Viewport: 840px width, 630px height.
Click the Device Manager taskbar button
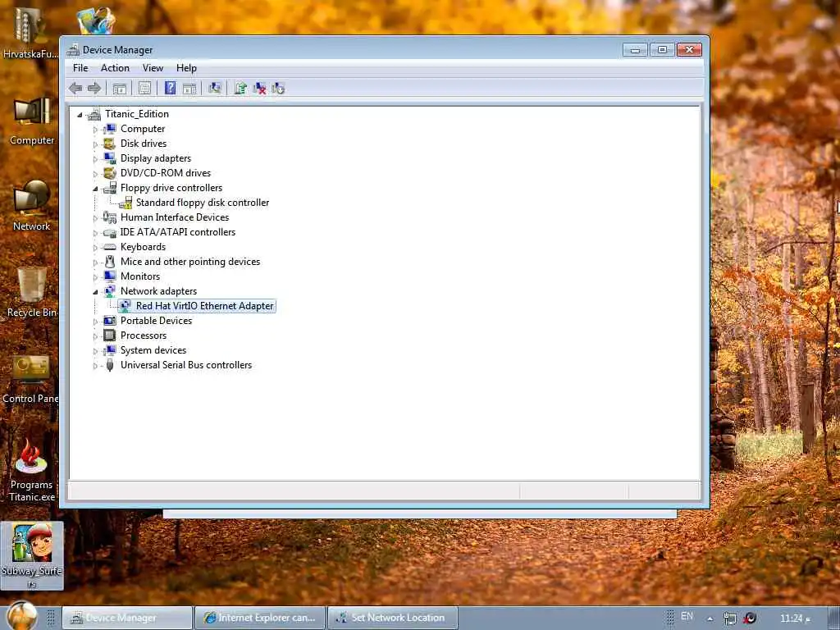click(127, 618)
